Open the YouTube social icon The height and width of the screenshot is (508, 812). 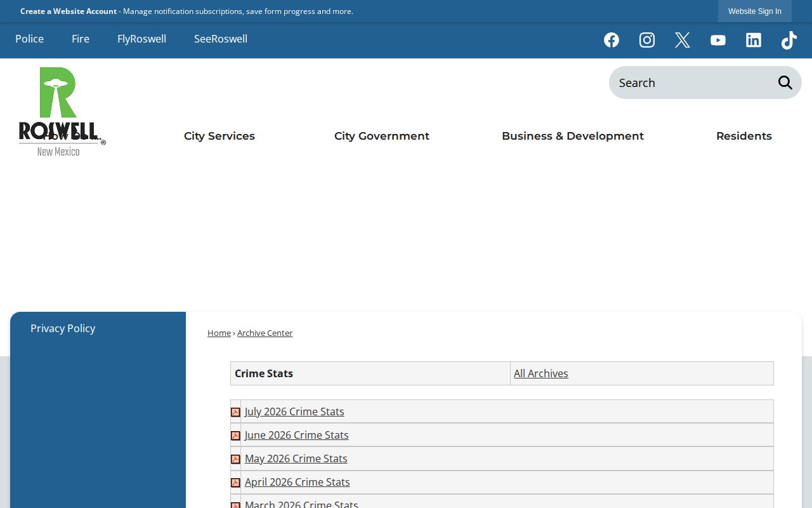coord(718,40)
